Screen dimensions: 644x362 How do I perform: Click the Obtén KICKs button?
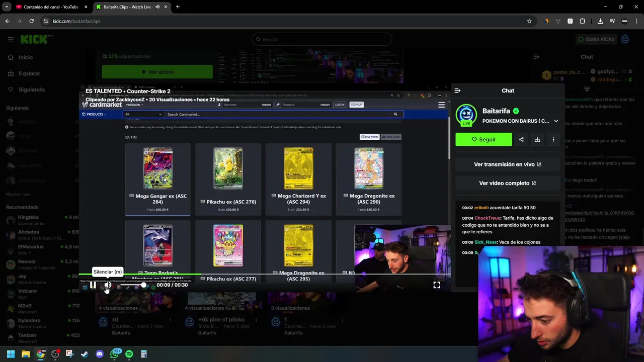pyautogui.click(x=596, y=39)
